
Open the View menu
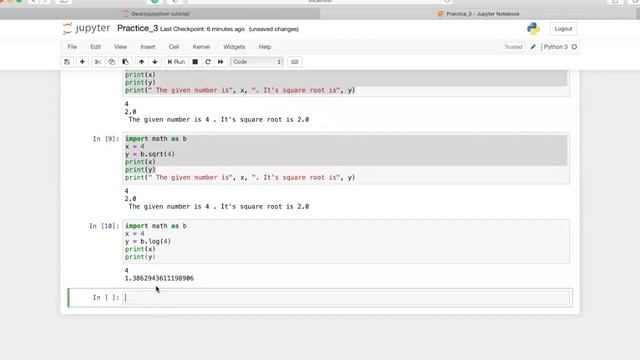[x=120, y=47]
